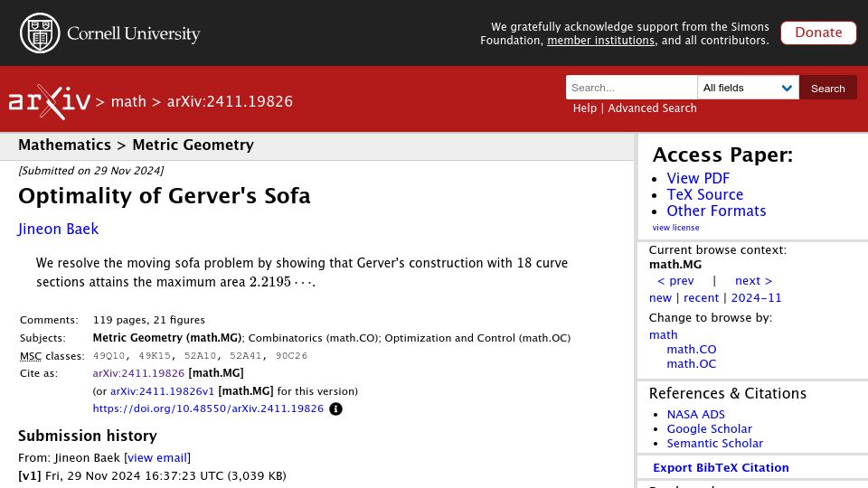Image resolution: width=868 pixels, height=488 pixels.
Task: Click the view email link
Action: (x=157, y=458)
